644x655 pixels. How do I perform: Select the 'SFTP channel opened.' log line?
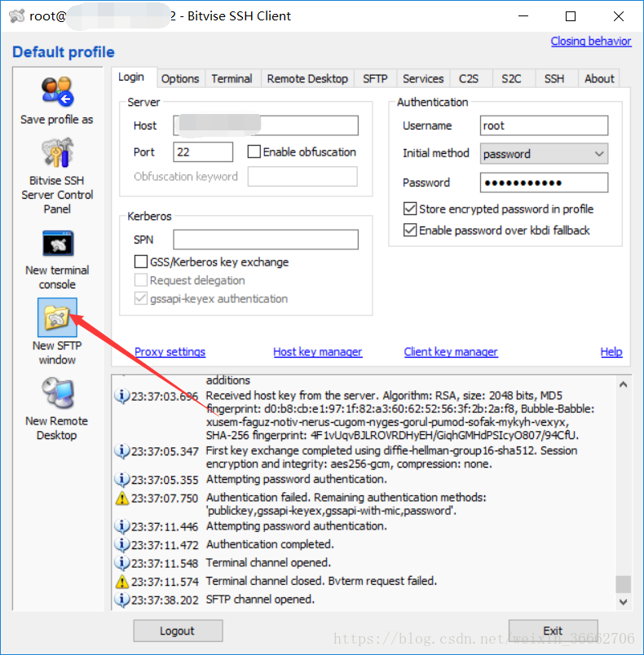(260, 600)
